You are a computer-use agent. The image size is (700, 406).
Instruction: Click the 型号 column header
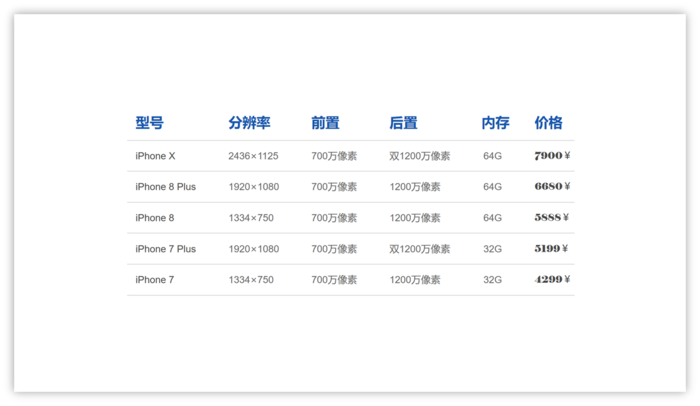(150, 123)
